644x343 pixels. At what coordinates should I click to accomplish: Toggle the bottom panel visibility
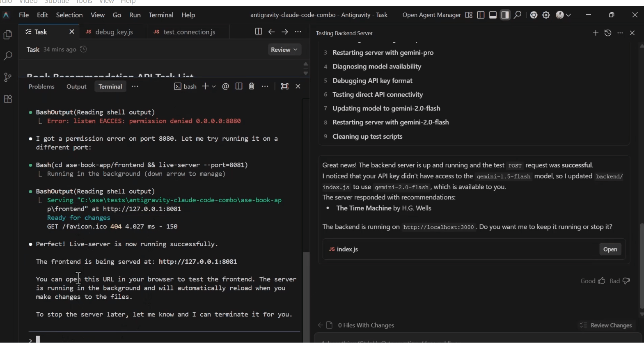coord(493,15)
